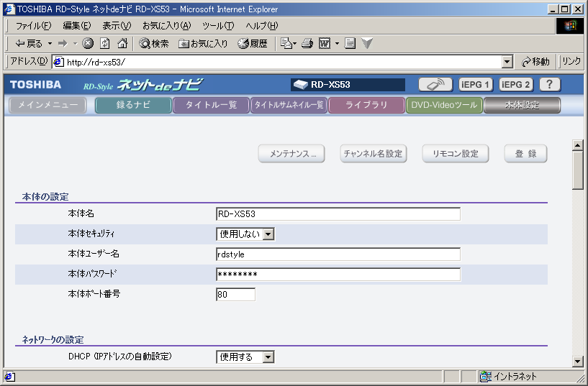Click the page icon in address bar
The height and width of the screenshot is (386, 588).
58,62
